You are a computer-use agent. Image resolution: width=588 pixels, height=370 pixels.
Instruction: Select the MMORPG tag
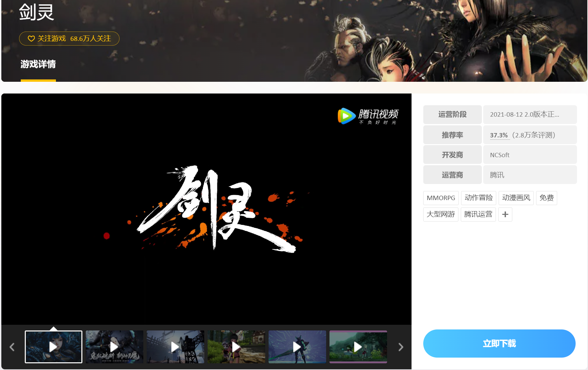coord(441,198)
